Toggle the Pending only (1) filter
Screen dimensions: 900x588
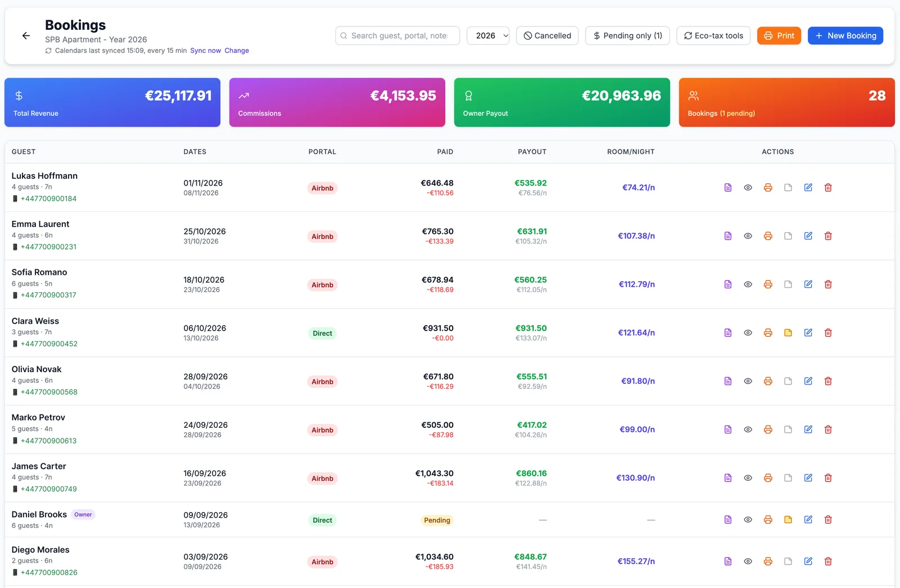tap(627, 35)
